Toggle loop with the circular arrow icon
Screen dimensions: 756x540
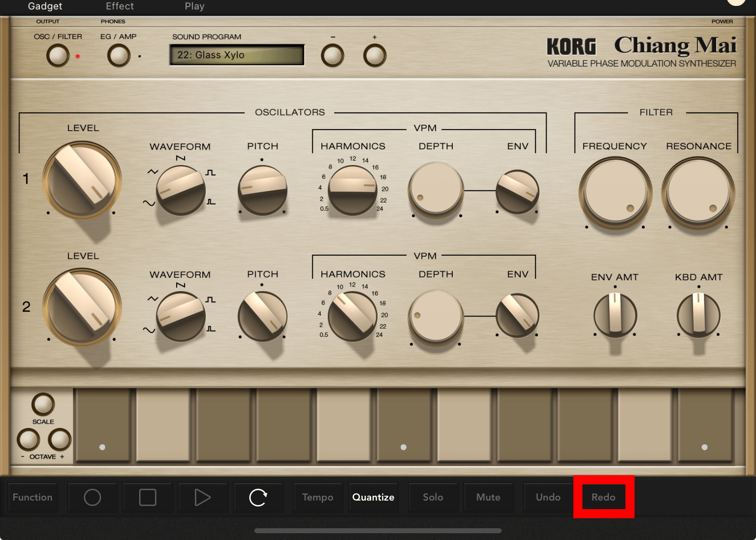258,497
